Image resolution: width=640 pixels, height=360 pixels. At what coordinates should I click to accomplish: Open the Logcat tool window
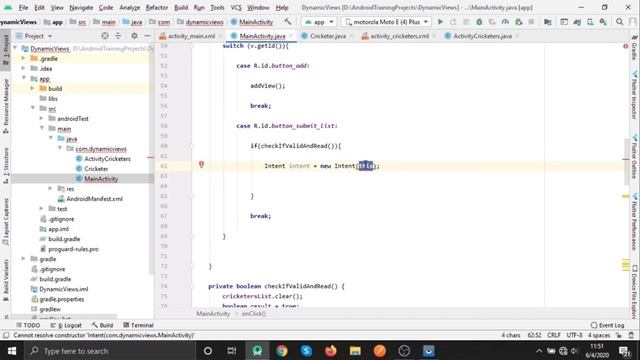(x=66, y=325)
